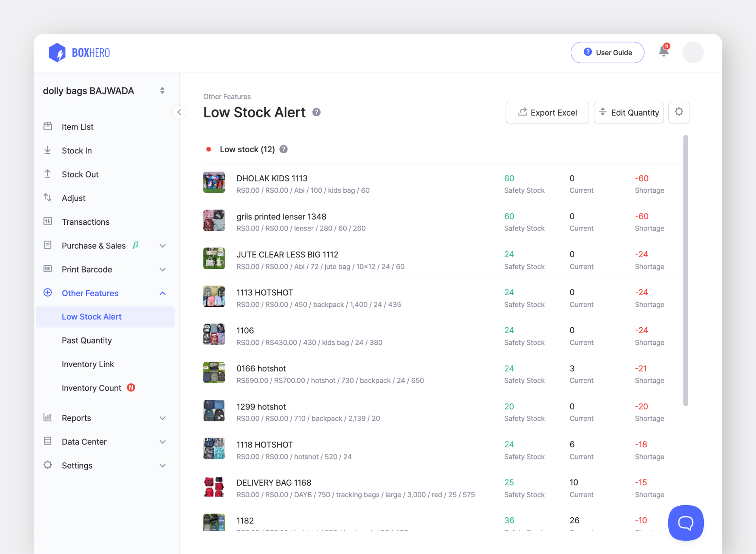Click the Export Excel button
756x554 pixels.
coord(547,113)
